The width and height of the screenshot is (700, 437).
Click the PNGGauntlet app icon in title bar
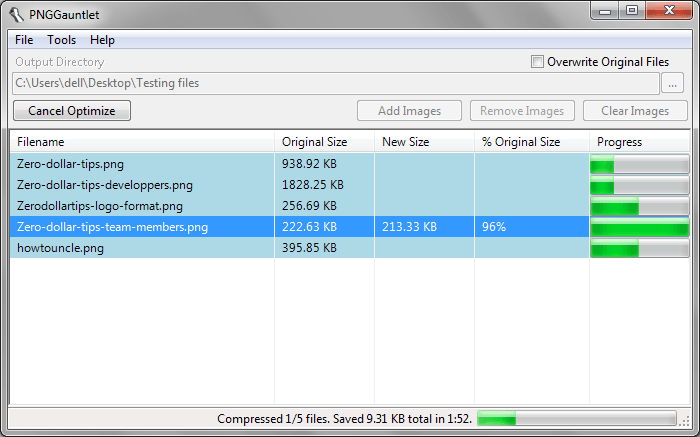coord(17,14)
